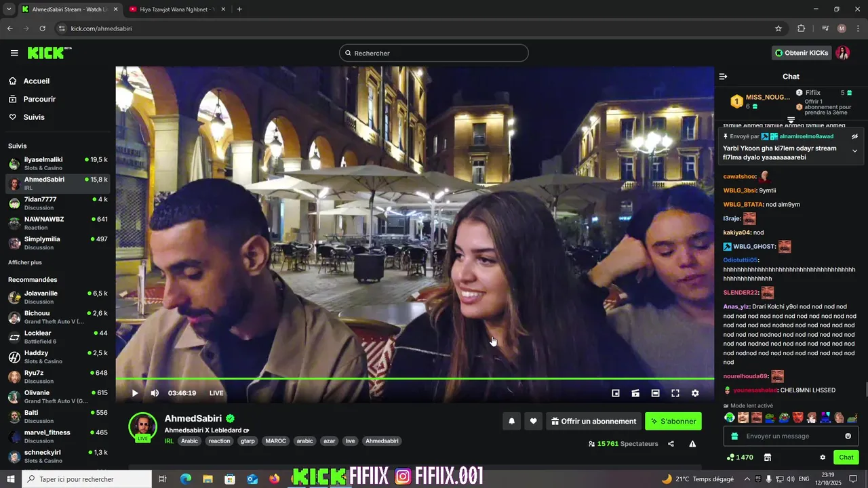Open chat settings gear
The height and width of the screenshot is (488, 868).
tap(823, 457)
